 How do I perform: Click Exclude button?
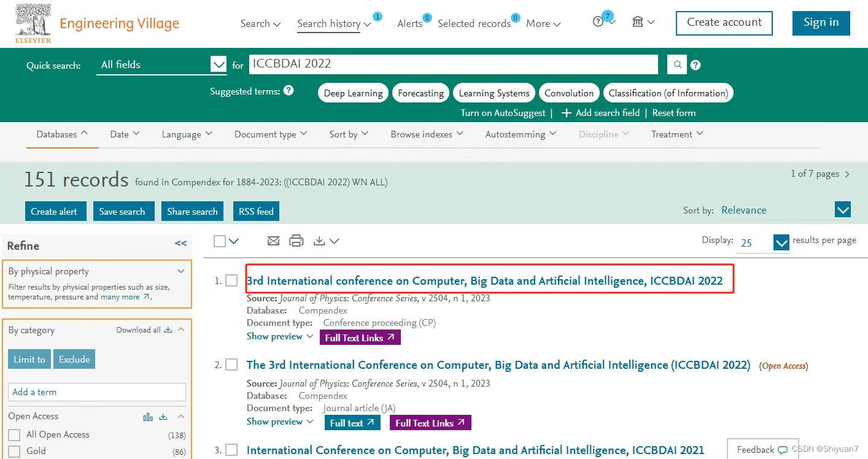point(74,360)
